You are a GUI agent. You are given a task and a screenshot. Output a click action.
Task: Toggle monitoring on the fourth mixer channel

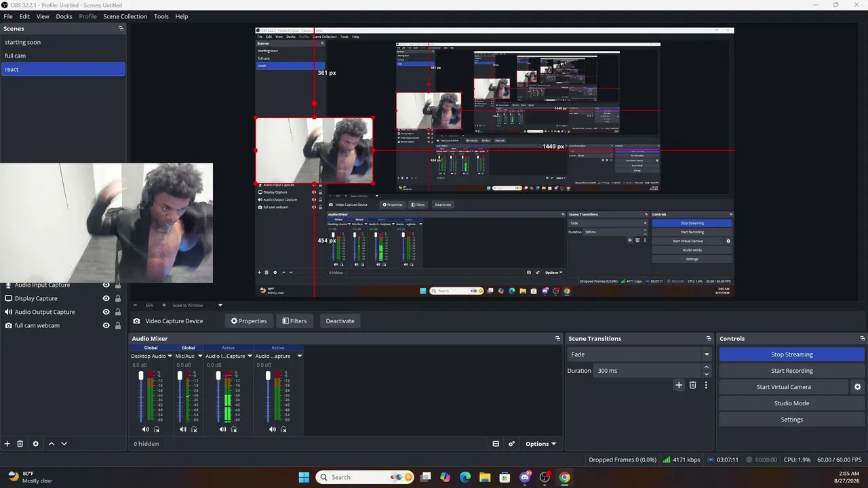[x=283, y=429]
